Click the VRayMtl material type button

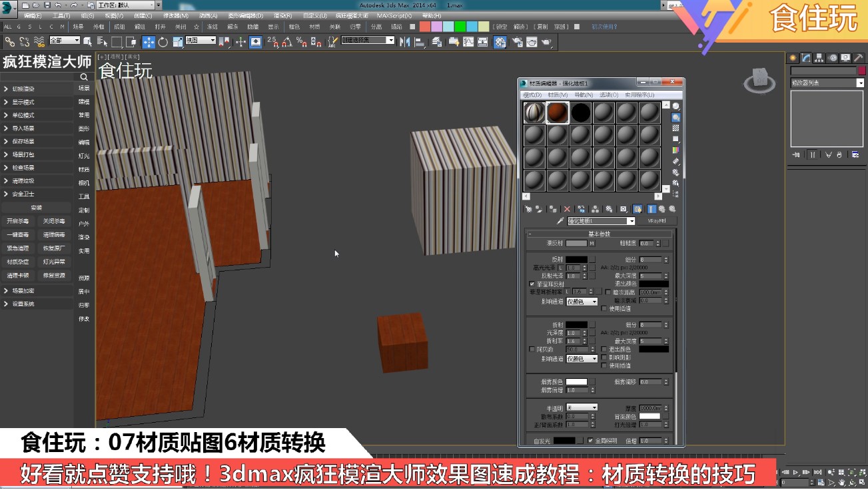657,221
